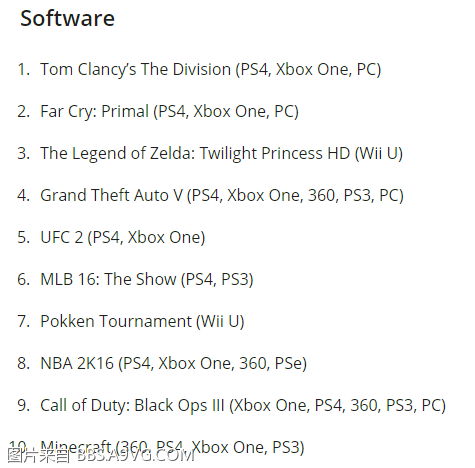Click list number 1 beside The Division
This screenshot has width=475, height=468.
[24, 70]
